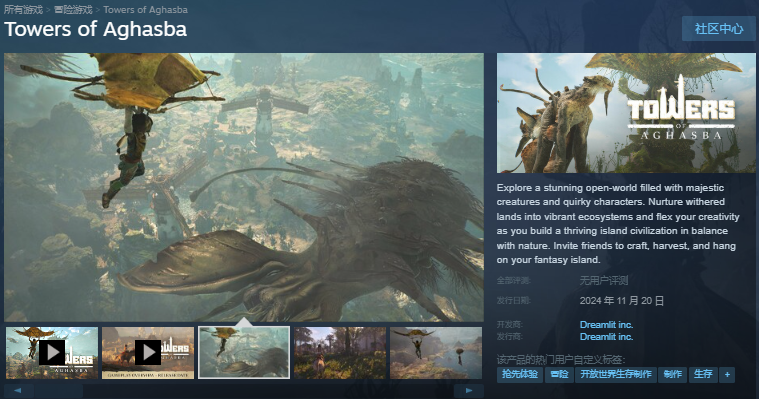Viewport: 759px width, 399px height.
Task: Open the Dreamlit inc. developer link
Action: 607,324
